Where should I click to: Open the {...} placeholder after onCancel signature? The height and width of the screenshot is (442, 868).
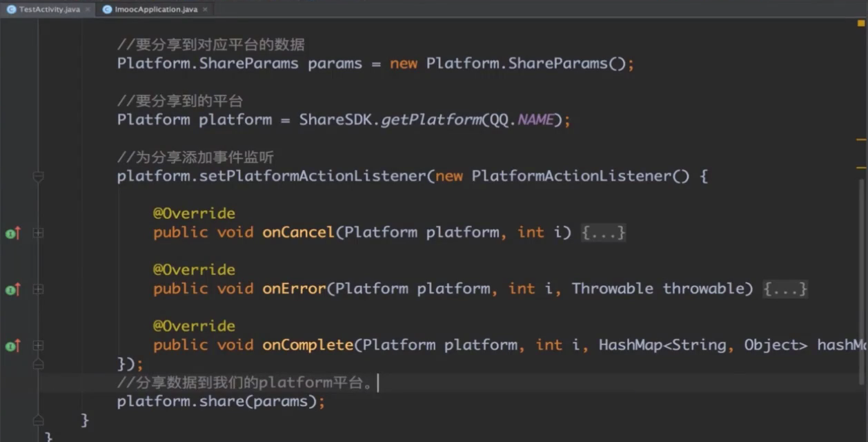603,233
